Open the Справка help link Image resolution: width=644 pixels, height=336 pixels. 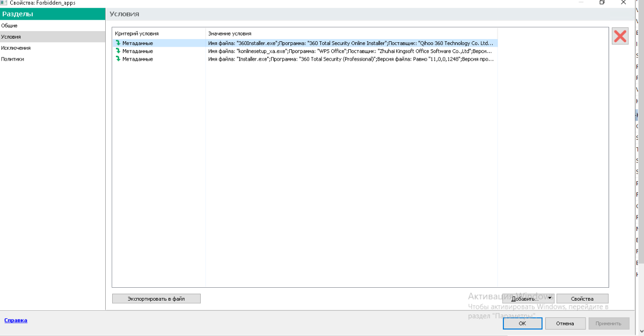click(16, 320)
